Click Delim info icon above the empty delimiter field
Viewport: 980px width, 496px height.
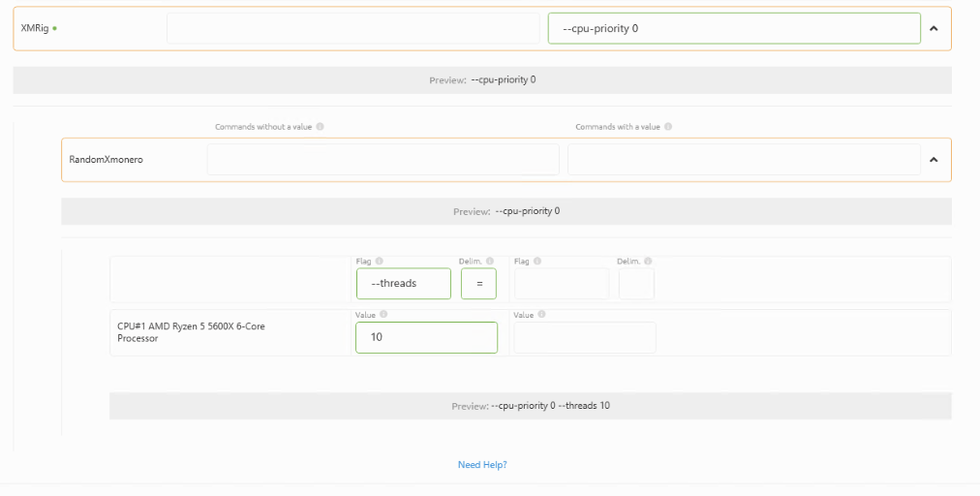(x=647, y=261)
